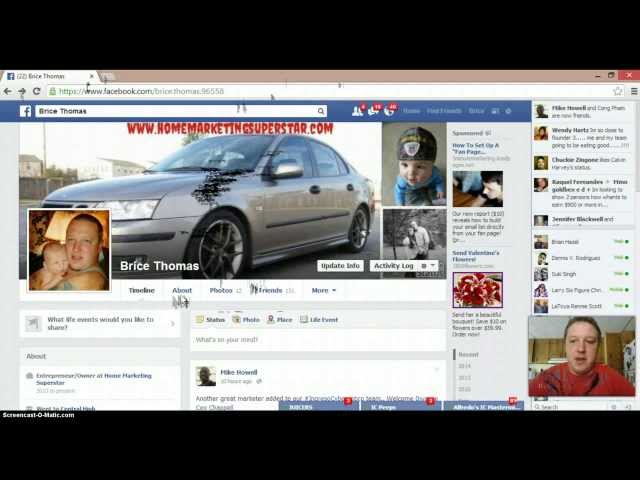The width and height of the screenshot is (640, 480).
Task: Open chat with LaToya Rennie Scott
Action: 583,306
